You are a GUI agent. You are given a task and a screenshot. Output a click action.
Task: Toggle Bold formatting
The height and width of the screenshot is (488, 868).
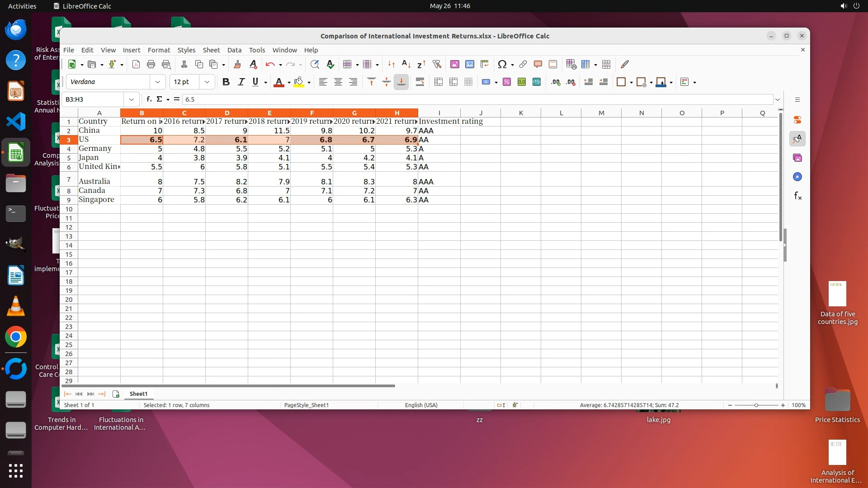tap(226, 82)
